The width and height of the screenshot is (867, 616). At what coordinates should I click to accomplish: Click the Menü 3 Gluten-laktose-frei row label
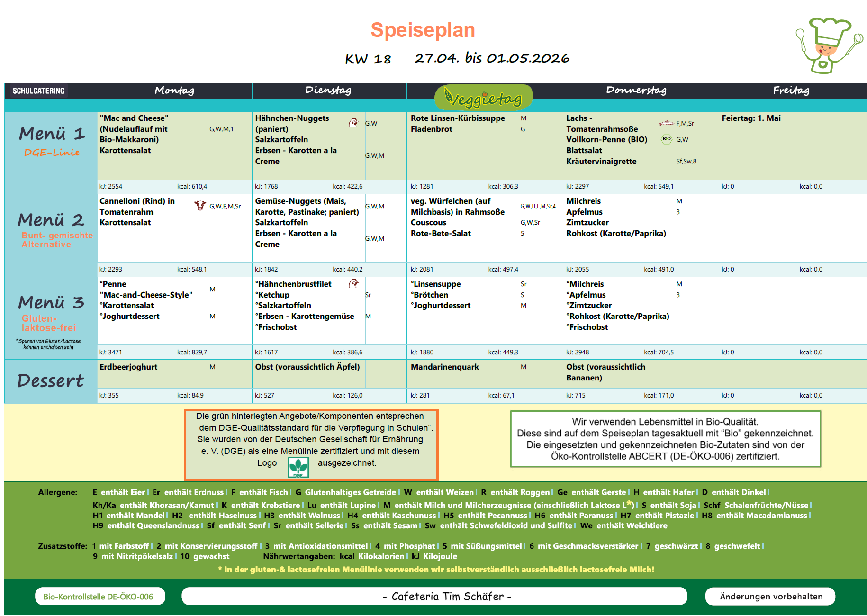pos(51,313)
